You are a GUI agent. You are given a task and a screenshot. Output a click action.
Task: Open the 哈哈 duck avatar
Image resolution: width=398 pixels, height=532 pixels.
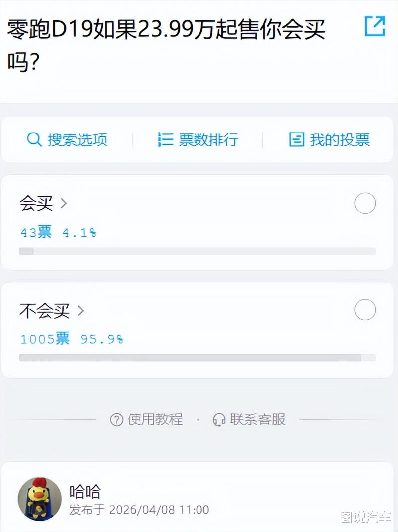coord(40,499)
